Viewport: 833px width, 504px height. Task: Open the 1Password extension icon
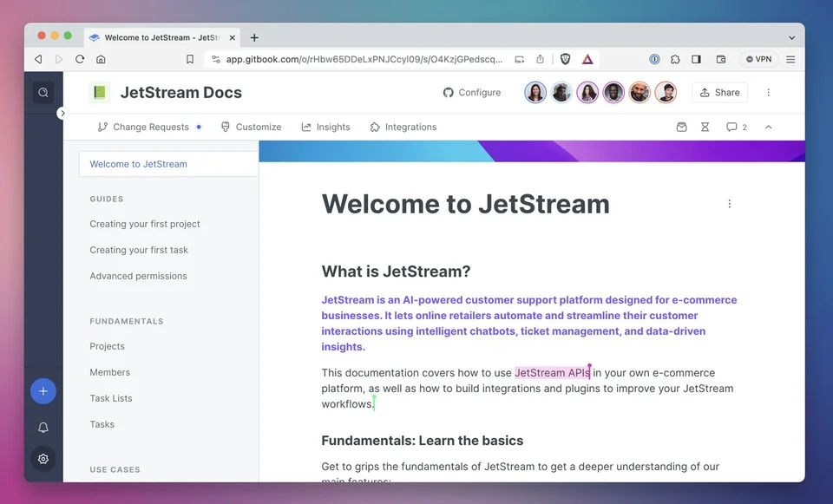(654, 59)
